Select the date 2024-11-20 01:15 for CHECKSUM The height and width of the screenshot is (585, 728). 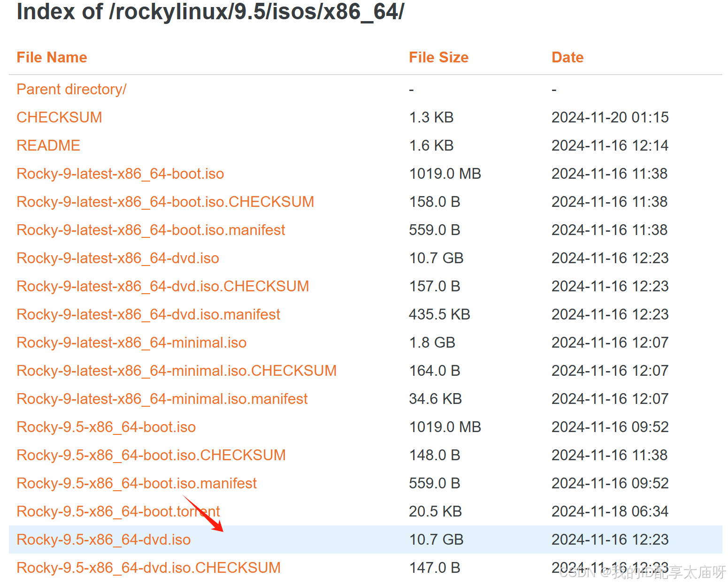(610, 117)
